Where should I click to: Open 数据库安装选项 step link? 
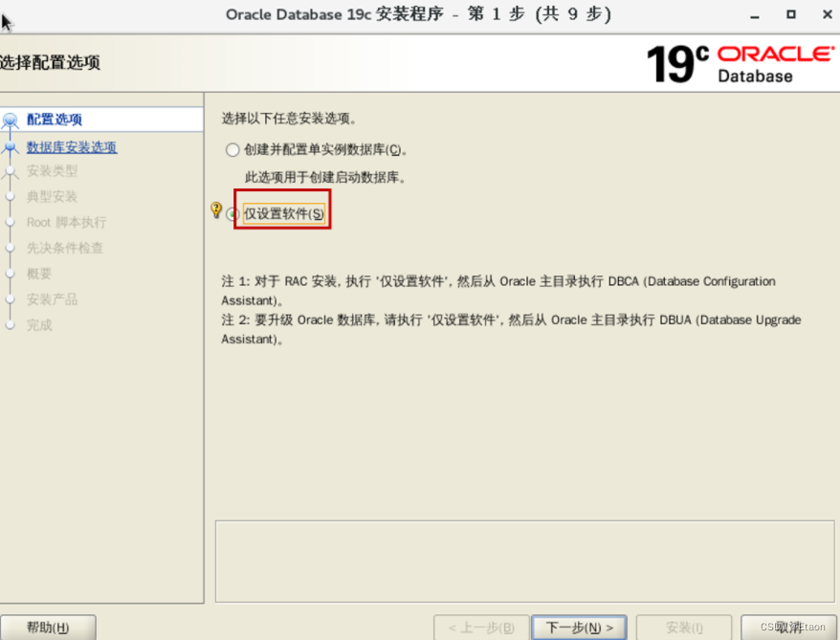(72, 147)
